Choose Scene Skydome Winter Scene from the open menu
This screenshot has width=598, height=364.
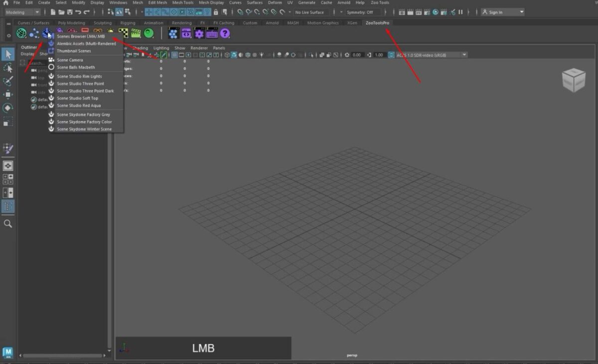click(84, 128)
